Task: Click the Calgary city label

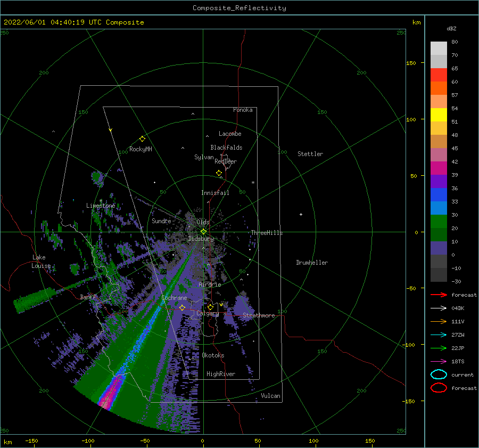Action: 208,313
